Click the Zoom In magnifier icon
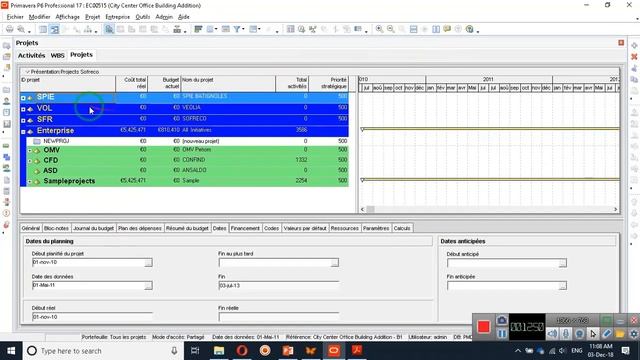The image size is (640, 360). [379, 29]
